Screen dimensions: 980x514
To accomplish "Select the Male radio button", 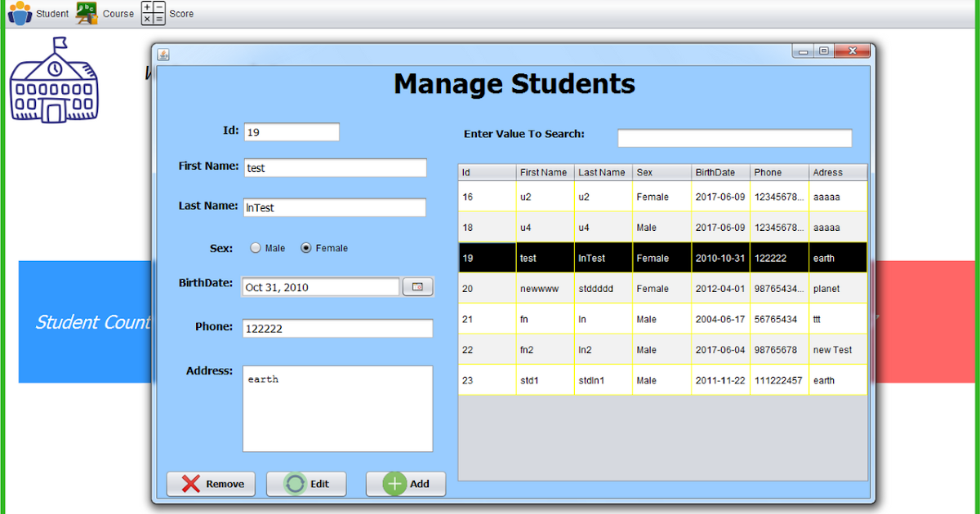I will (256, 247).
